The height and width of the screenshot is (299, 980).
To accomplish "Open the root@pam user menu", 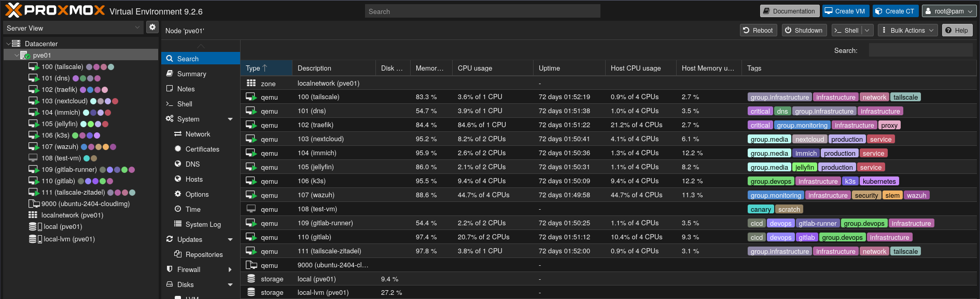I will (949, 11).
